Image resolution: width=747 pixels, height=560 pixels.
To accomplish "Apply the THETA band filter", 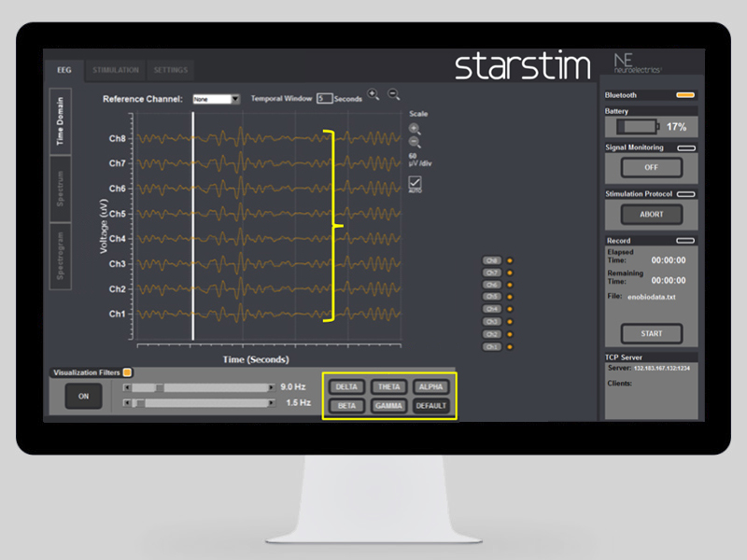I will pos(388,386).
